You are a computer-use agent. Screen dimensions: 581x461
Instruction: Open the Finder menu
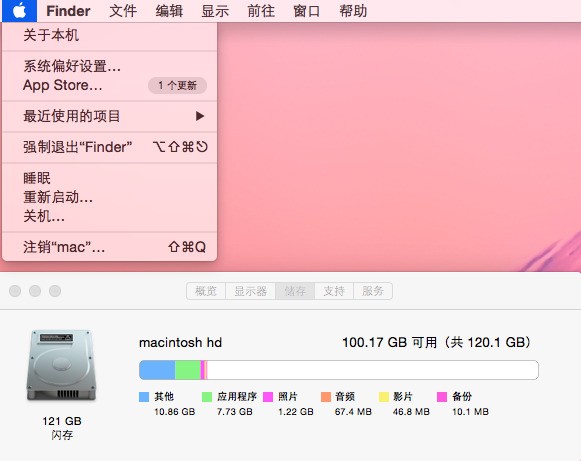tap(68, 11)
